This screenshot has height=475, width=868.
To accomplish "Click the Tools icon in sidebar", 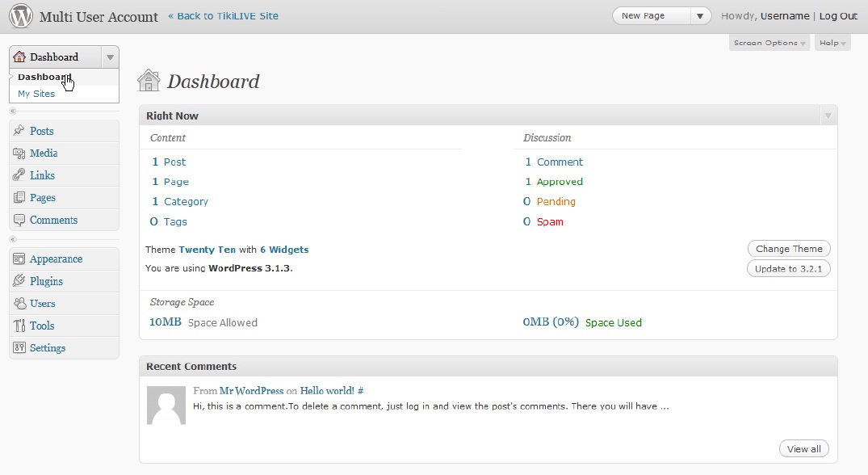I will click(x=19, y=326).
